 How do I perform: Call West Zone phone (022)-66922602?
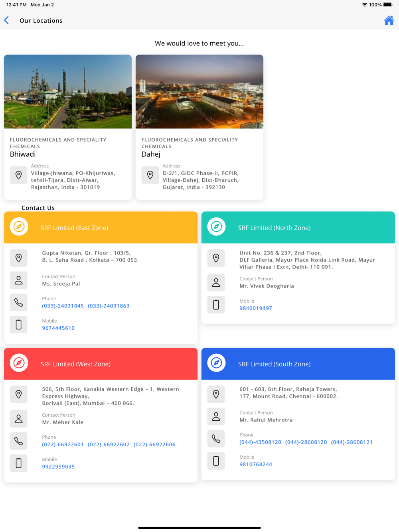point(109,444)
